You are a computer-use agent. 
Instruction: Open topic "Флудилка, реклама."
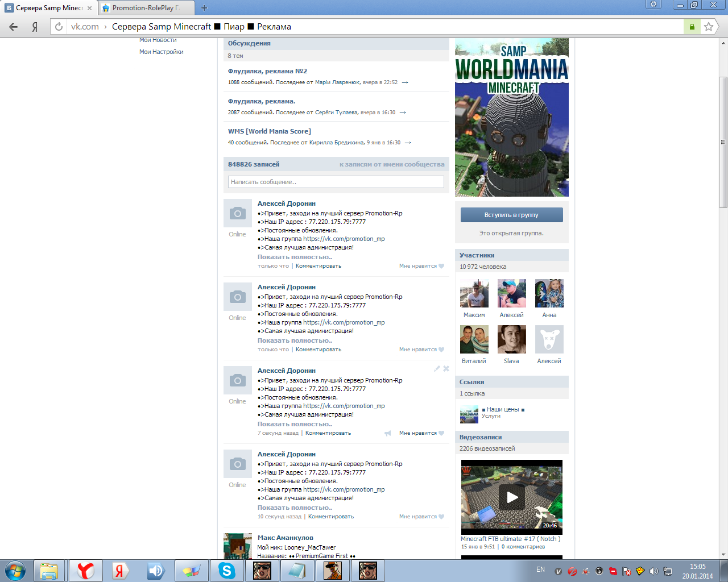[x=262, y=101]
